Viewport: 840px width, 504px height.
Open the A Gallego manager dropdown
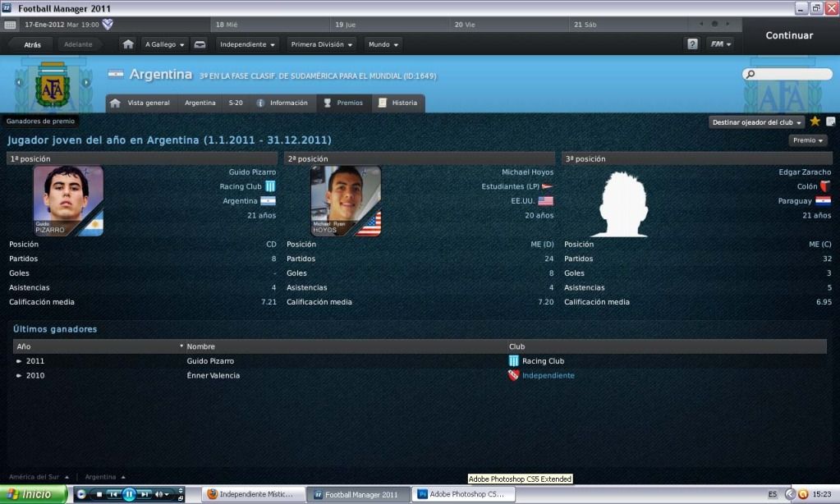(164, 44)
